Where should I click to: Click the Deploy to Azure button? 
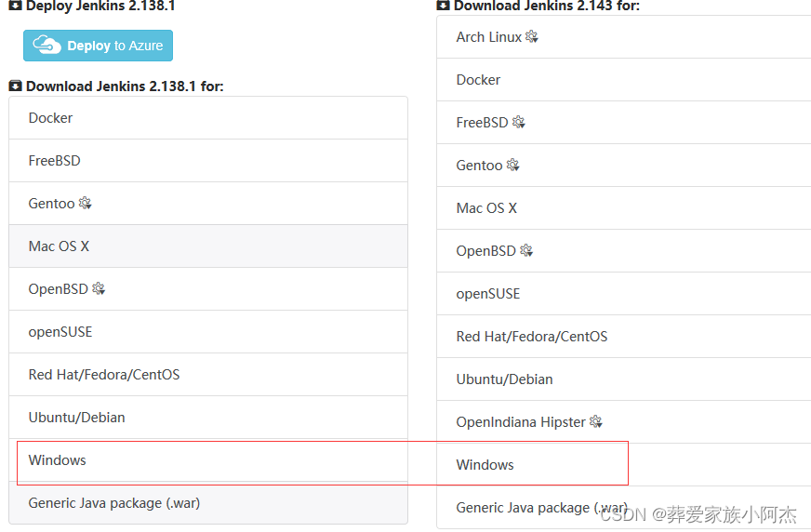coord(98,46)
